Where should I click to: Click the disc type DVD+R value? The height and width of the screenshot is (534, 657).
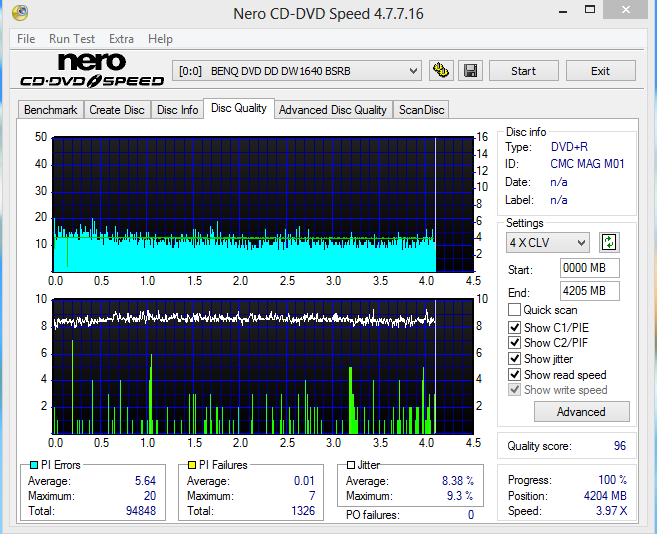point(569,147)
